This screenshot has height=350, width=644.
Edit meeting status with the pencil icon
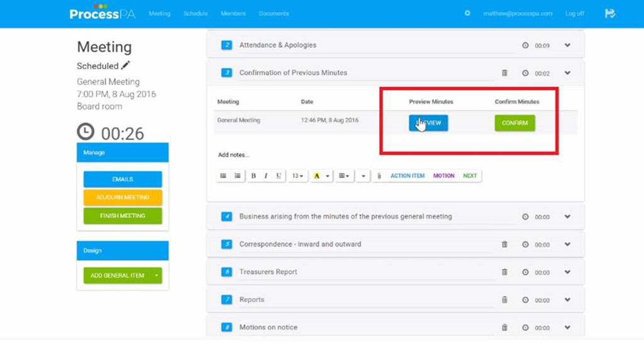pyautogui.click(x=126, y=65)
